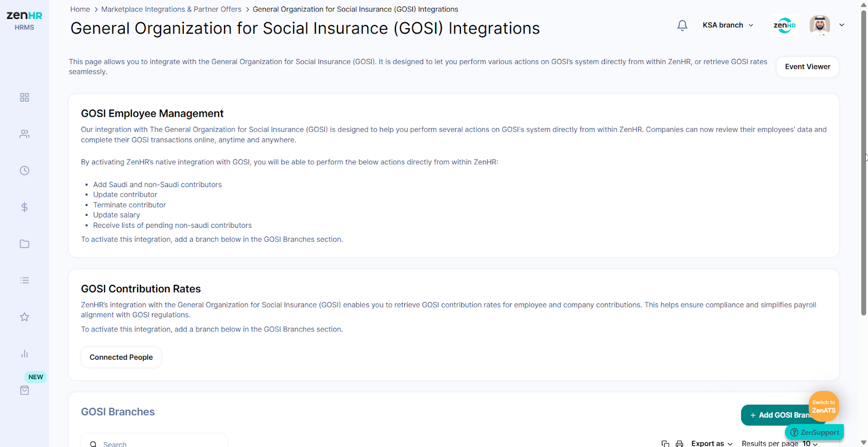Open the KSA branch selector
This screenshot has height=447, width=868.
click(728, 25)
